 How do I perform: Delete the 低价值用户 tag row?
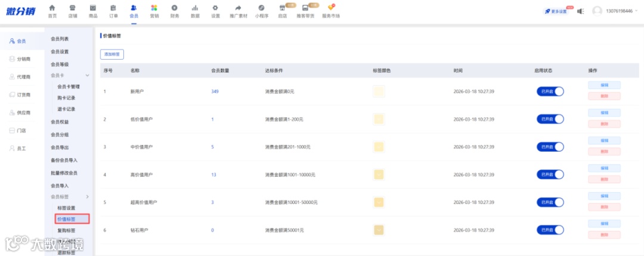[604, 124]
